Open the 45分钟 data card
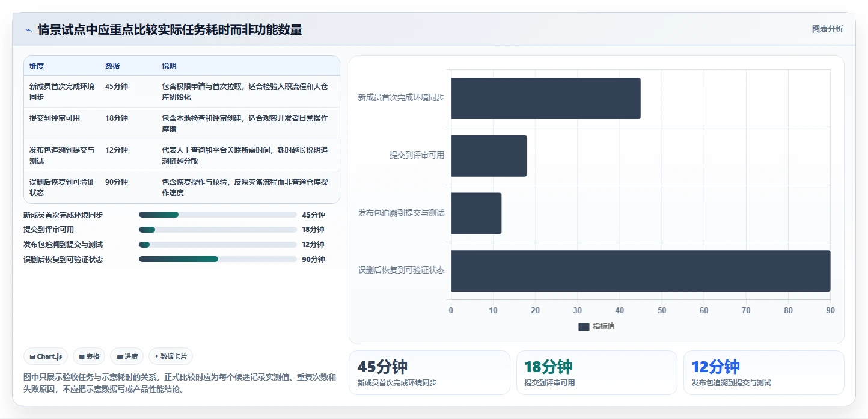 (429, 373)
